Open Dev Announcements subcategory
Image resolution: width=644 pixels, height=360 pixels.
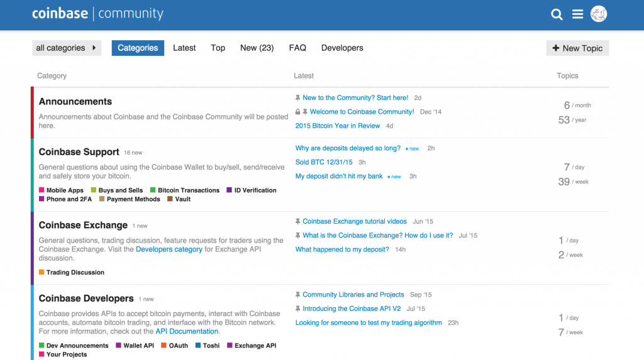(x=74, y=346)
